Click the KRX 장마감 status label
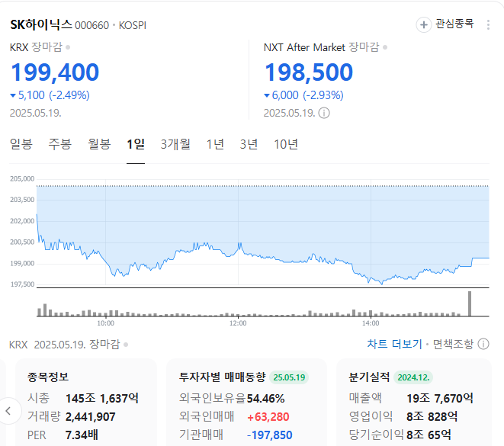This screenshot has height=446, width=504. [x=36, y=47]
